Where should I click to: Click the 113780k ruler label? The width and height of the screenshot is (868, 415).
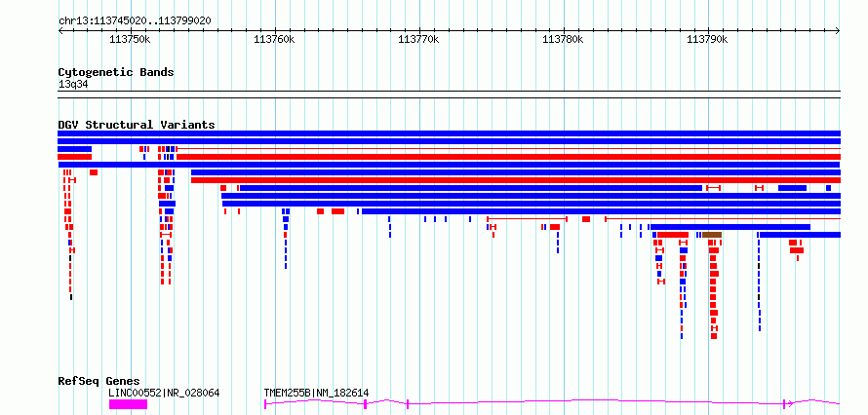point(563,39)
